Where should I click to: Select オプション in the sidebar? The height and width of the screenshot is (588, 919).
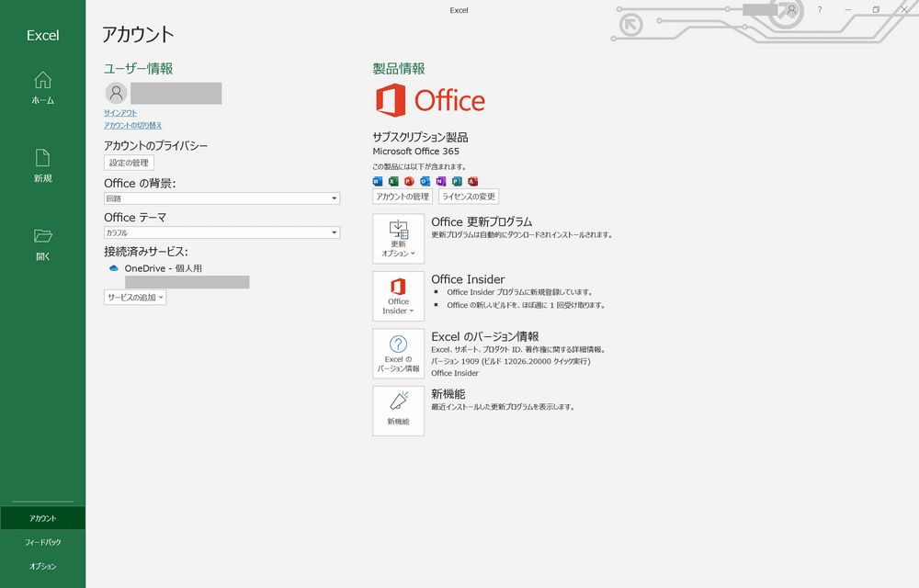pyautogui.click(x=43, y=566)
